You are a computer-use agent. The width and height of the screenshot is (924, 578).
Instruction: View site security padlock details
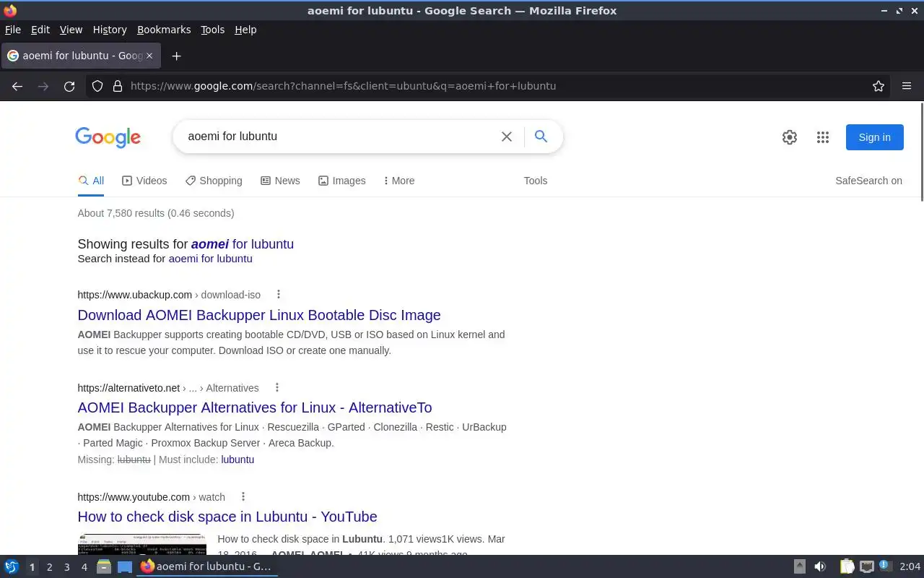click(x=118, y=86)
